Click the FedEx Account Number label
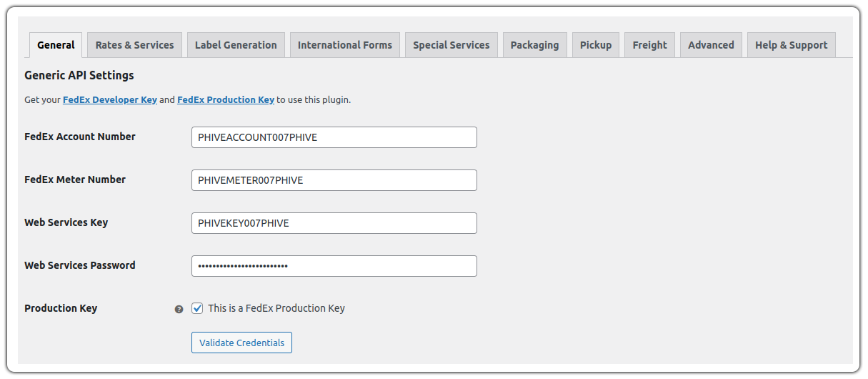 [x=80, y=137]
